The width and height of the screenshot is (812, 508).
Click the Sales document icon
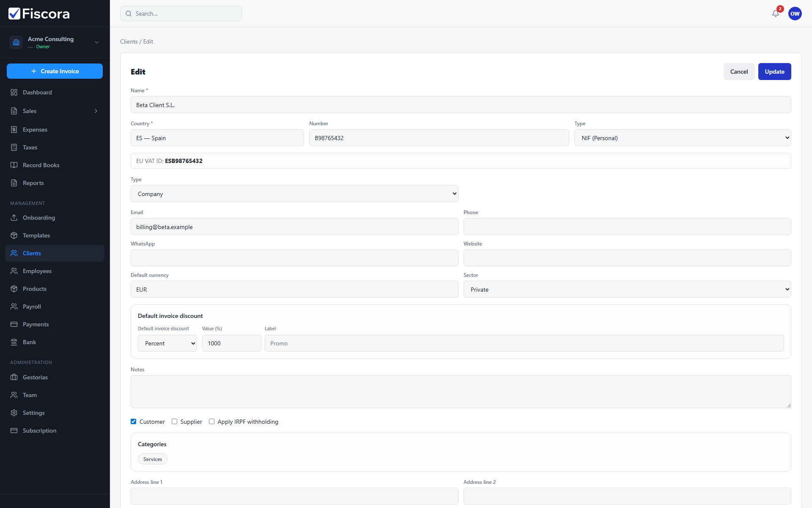(x=14, y=111)
